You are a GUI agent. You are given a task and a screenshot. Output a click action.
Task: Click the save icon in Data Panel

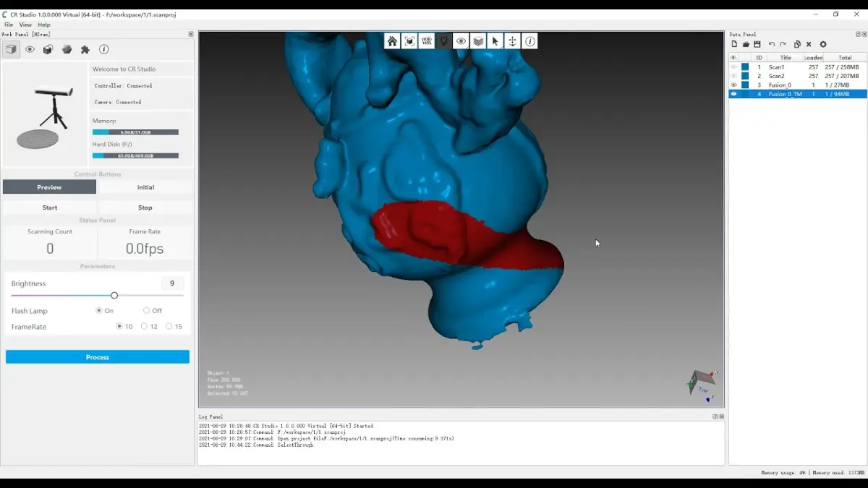coord(757,44)
